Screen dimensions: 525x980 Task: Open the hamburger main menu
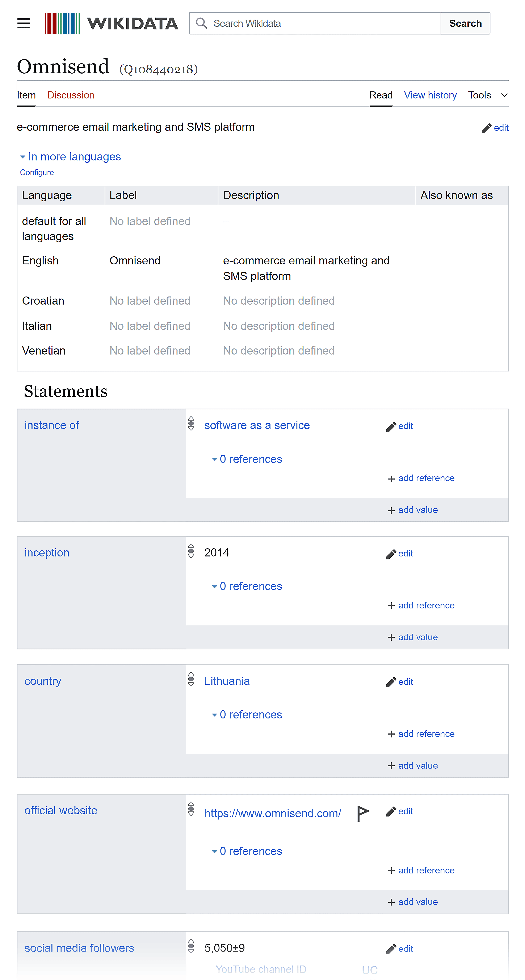pyautogui.click(x=24, y=23)
